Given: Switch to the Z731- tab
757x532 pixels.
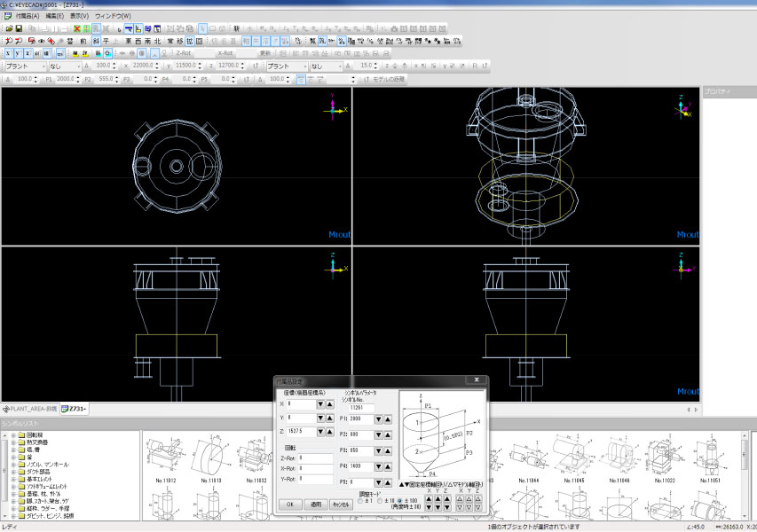Looking at the screenshot, I should 75,409.
